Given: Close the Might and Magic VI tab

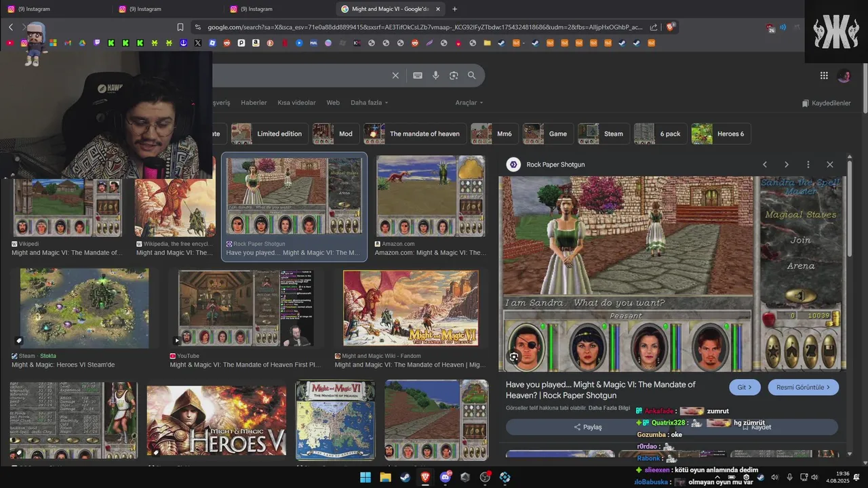Looking at the screenshot, I should tap(438, 9).
